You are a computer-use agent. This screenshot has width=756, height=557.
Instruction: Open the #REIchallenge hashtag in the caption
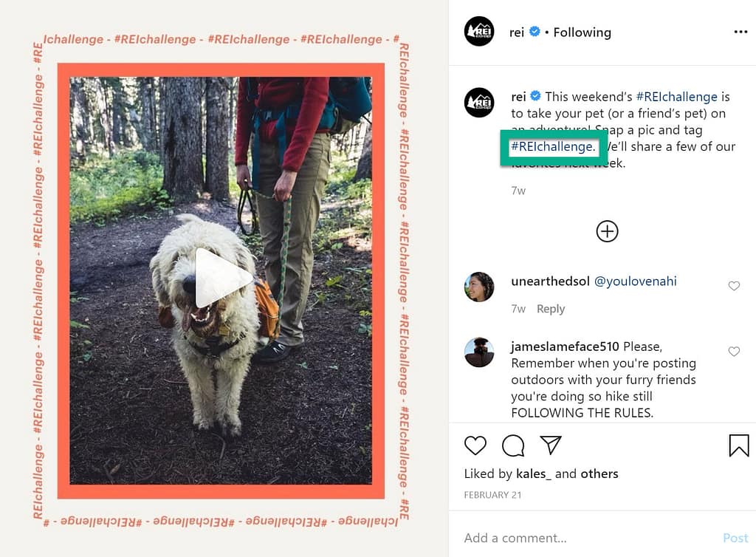553,146
